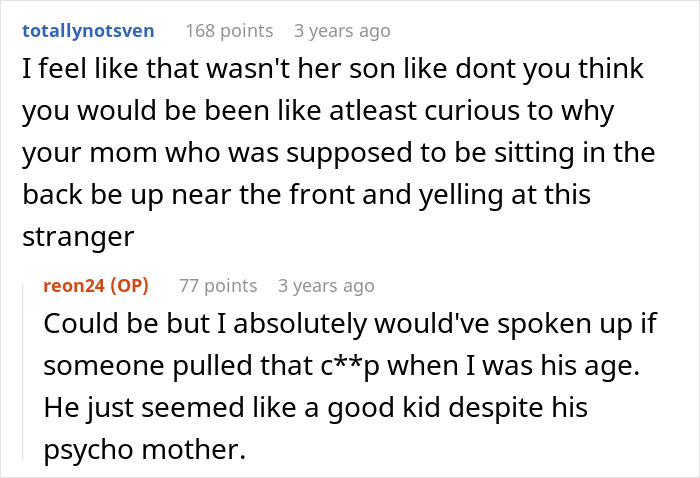
Task: Click line starting "I feel like that wasn't"
Action: click(x=333, y=69)
